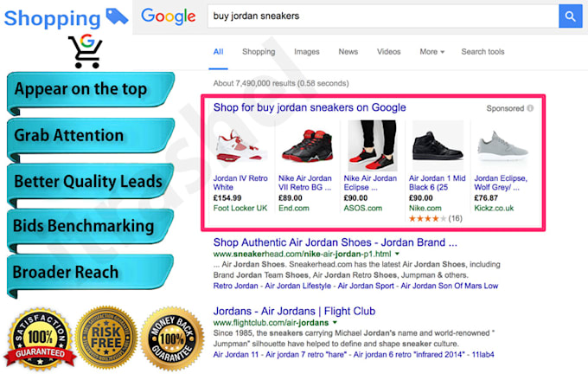Click the 100% Money Back Guarantee badge
Screen dimensions: 588x374
[x=172, y=339]
